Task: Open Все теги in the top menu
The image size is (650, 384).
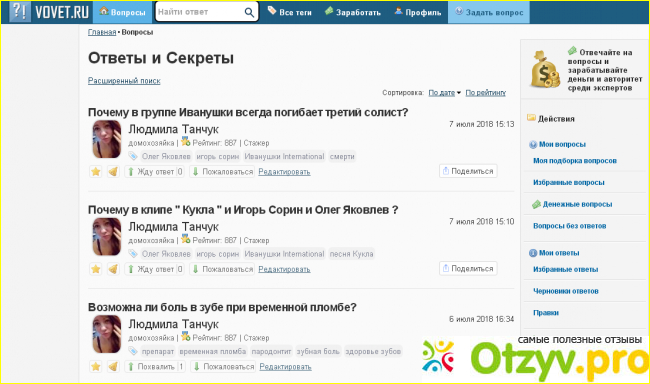Action: click(x=289, y=12)
